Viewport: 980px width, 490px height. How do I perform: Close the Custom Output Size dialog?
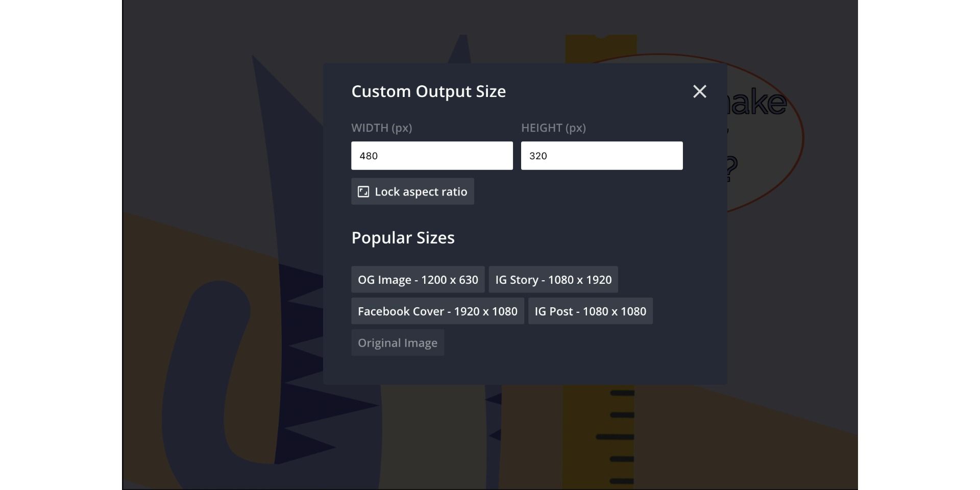[x=699, y=91]
